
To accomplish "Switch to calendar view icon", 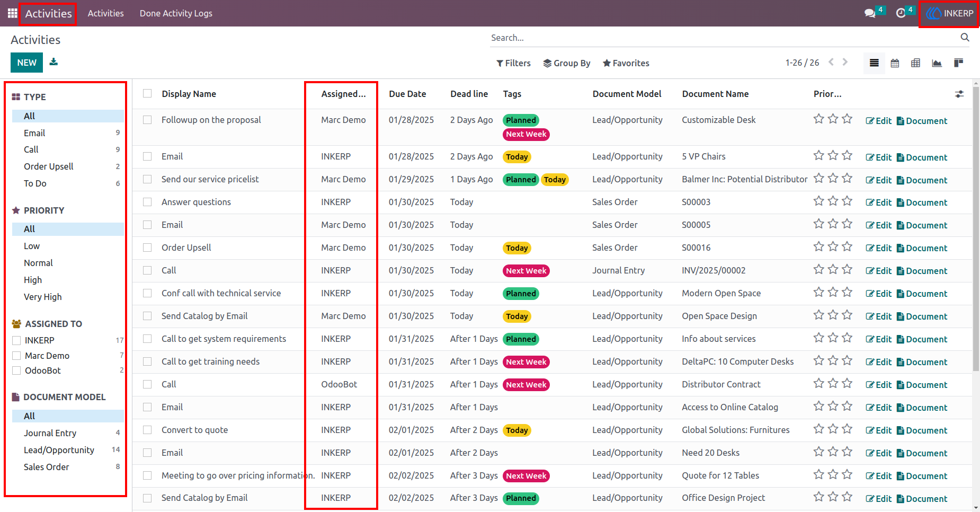I will (895, 63).
